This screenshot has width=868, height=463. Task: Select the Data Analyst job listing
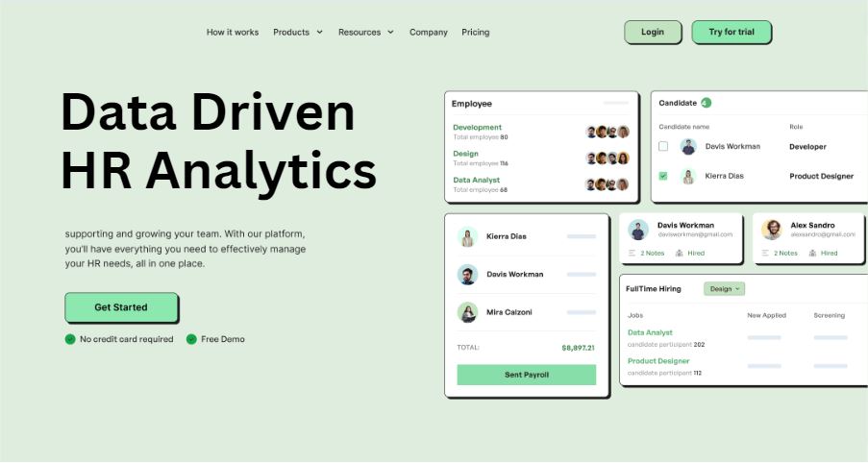pos(650,332)
